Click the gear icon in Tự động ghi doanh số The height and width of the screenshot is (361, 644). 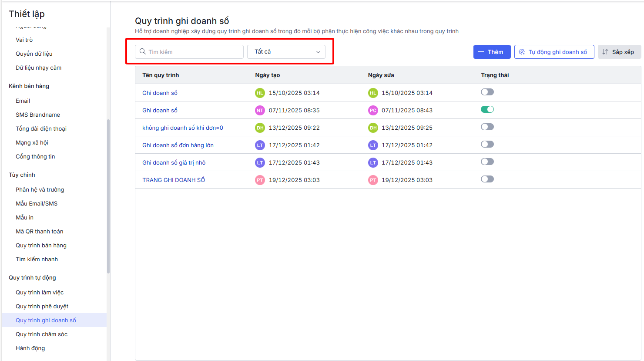[522, 52]
